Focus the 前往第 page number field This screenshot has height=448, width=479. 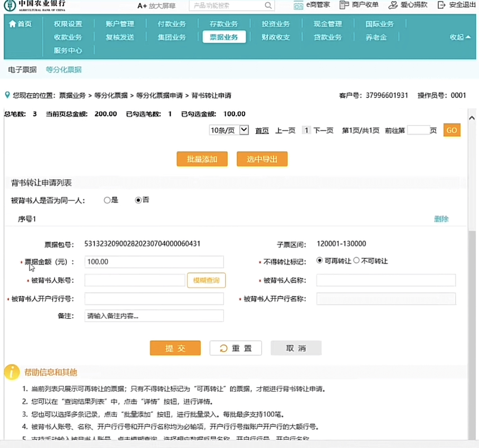click(x=418, y=130)
